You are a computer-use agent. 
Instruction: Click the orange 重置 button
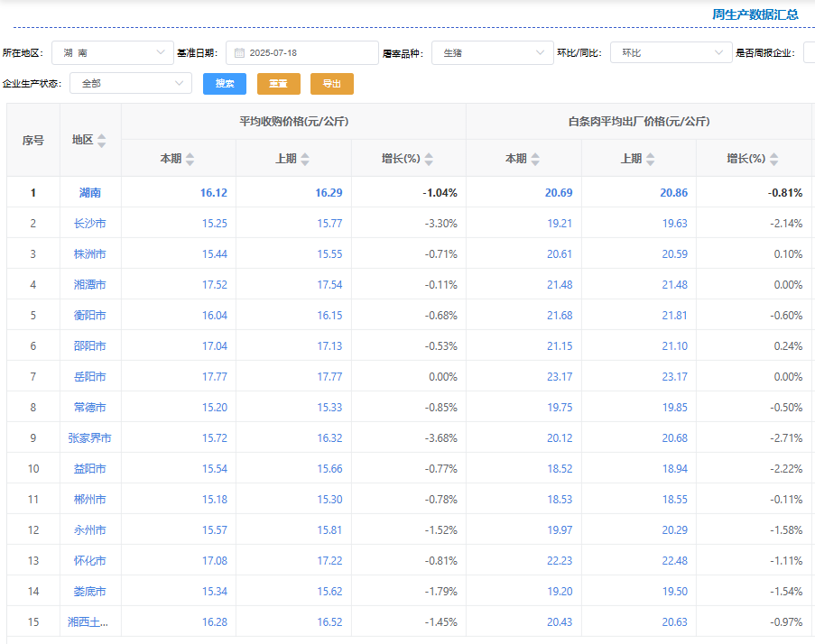tap(278, 84)
